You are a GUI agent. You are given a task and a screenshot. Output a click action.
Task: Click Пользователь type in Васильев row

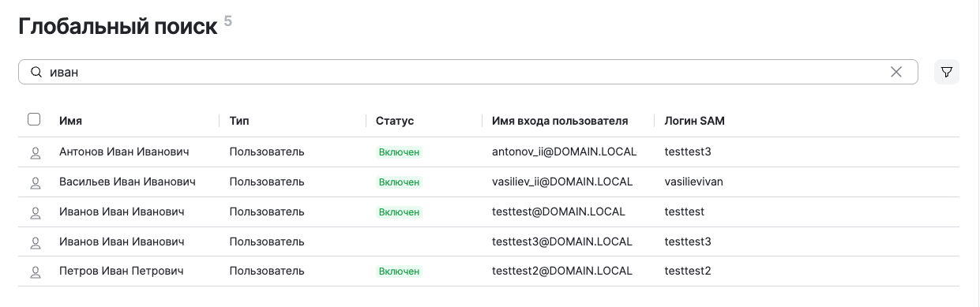tap(267, 182)
